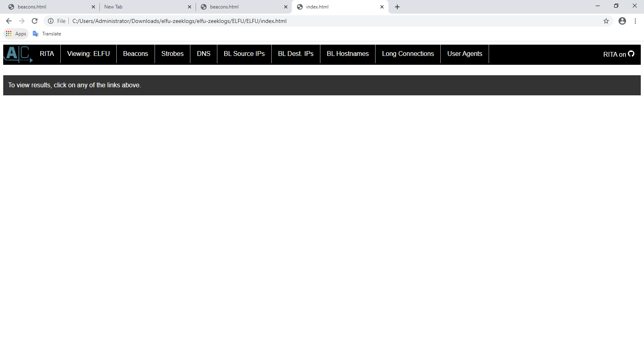Go back to previous page

(x=9, y=21)
